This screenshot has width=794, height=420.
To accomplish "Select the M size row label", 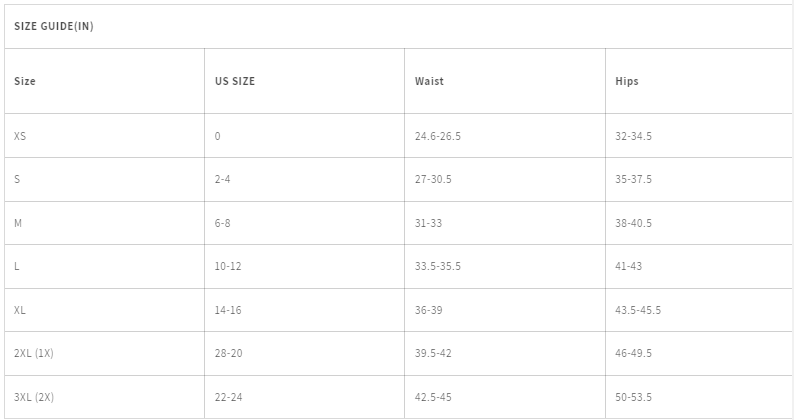I will coord(18,223).
